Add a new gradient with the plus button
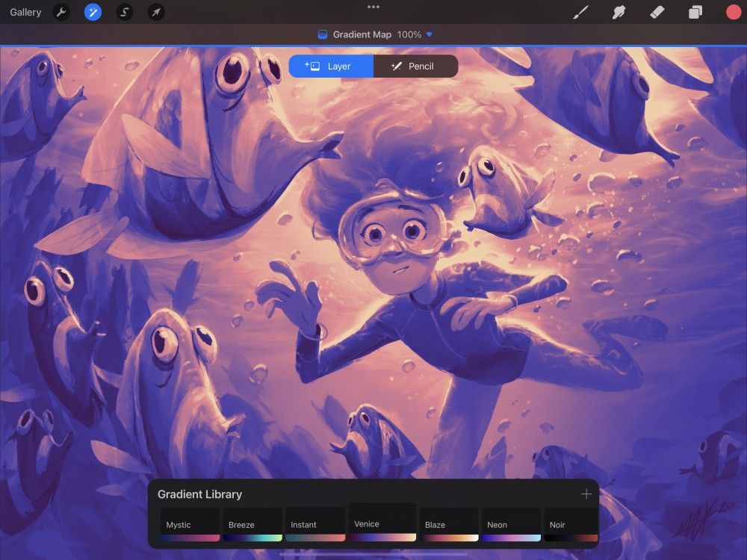This screenshot has height=560, width=747. pos(586,494)
